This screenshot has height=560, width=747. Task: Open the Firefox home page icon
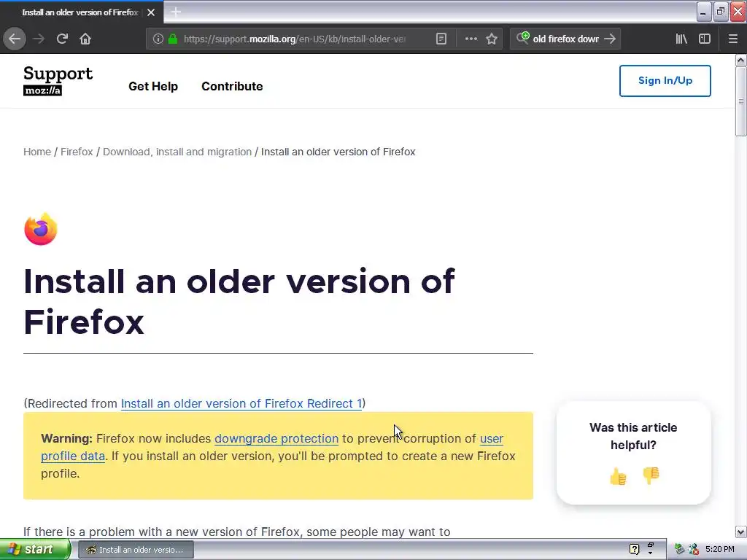coord(85,39)
